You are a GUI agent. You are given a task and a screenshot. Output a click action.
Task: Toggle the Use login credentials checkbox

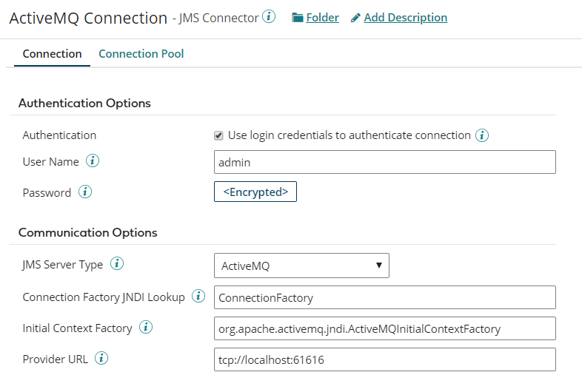pos(218,136)
